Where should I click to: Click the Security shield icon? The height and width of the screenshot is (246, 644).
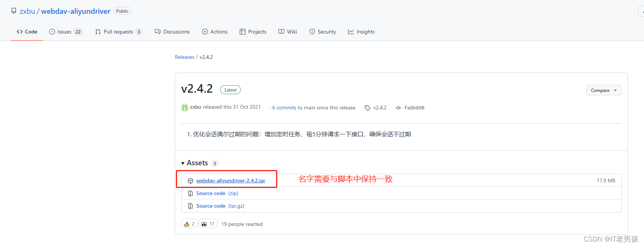pyautogui.click(x=312, y=32)
